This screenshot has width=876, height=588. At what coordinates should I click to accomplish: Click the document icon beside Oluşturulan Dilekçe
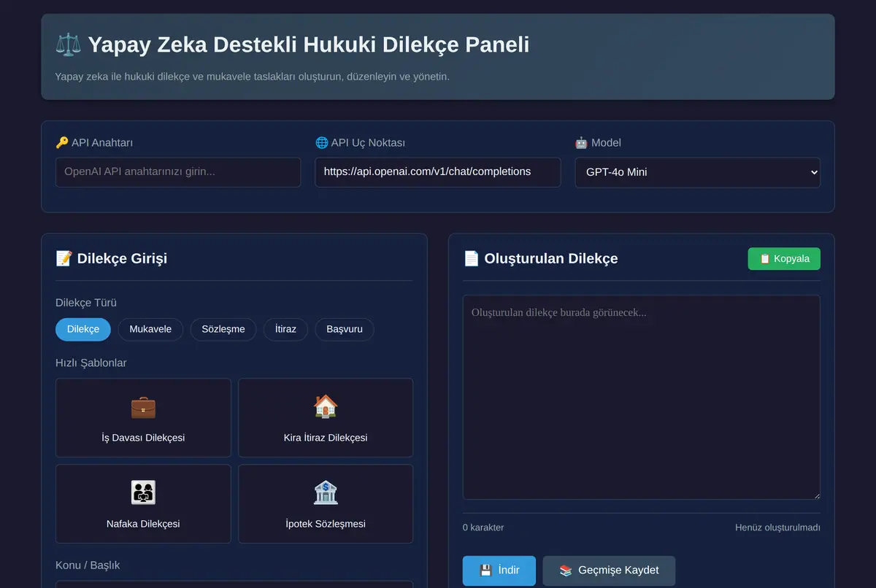coord(472,258)
